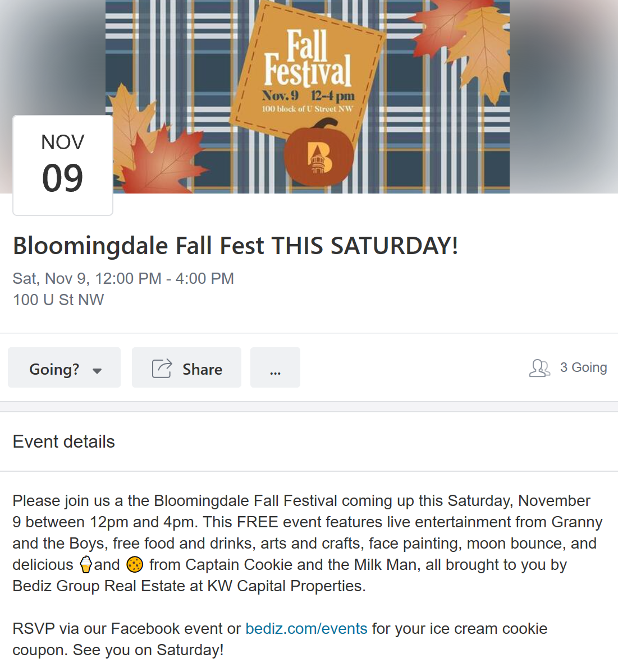This screenshot has width=618, height=672.
Task: Click 3 Going to view attendees
Action: coord(583,367)
